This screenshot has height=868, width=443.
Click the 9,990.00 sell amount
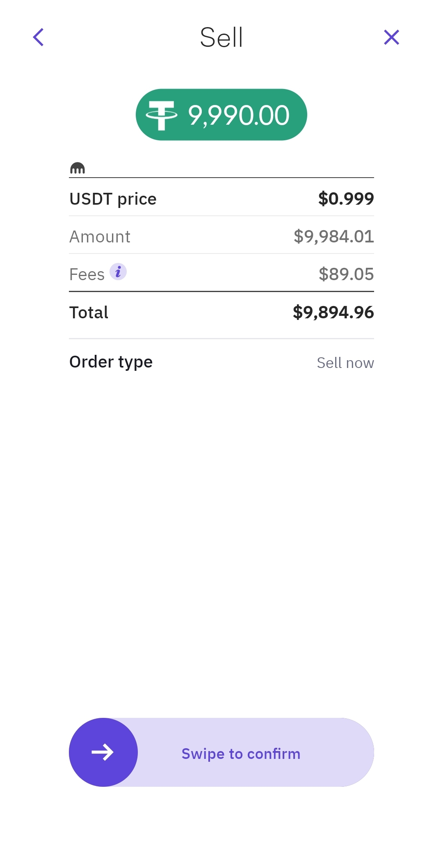pos(239,115)
